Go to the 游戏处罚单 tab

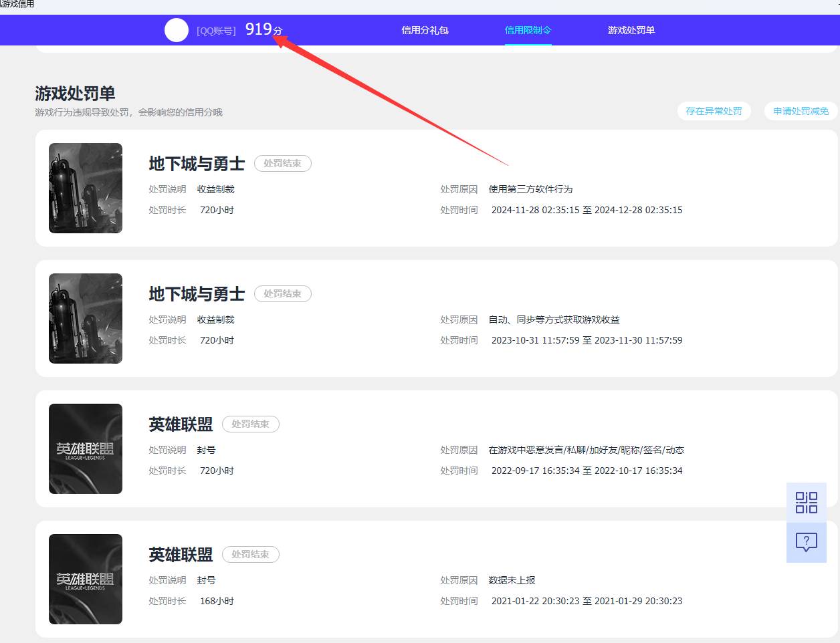coord(631,30)
